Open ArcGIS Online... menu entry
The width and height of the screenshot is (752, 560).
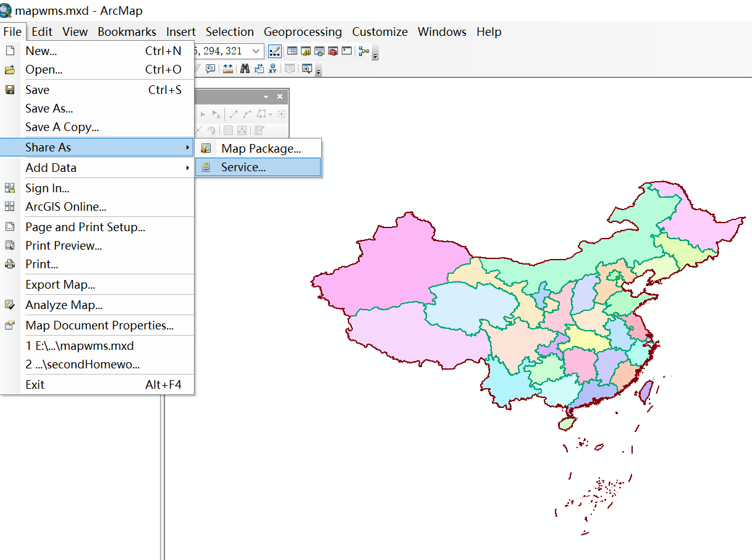tap(98, 206)
